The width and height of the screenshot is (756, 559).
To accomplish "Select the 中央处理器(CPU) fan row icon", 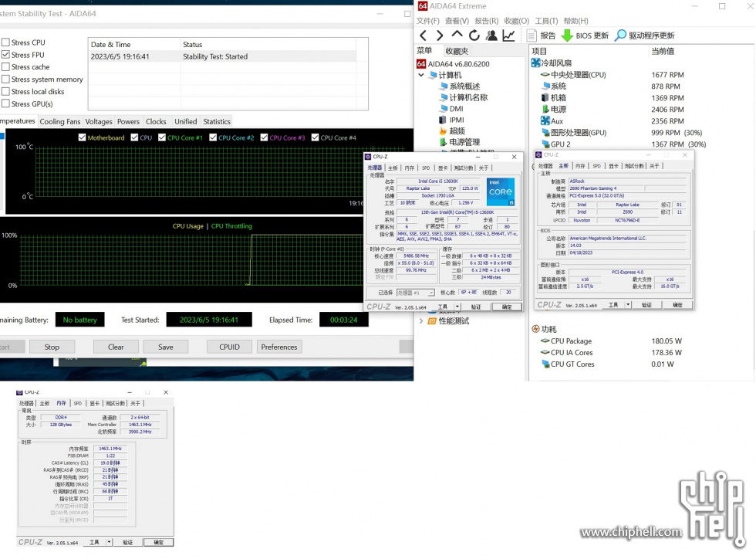I will [545, 75].
